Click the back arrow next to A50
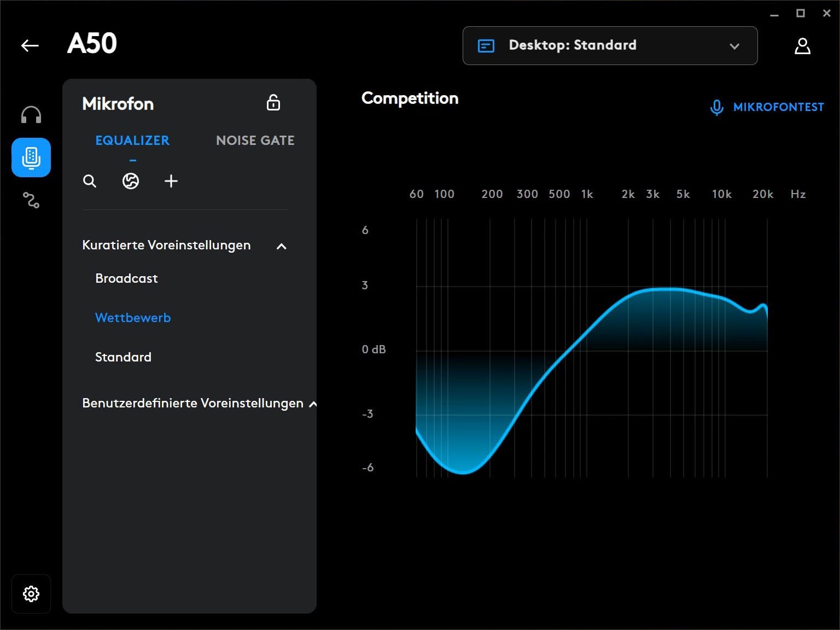Image resolution: width=840 pixels, height=630 pixels. [x=30, y=45]
